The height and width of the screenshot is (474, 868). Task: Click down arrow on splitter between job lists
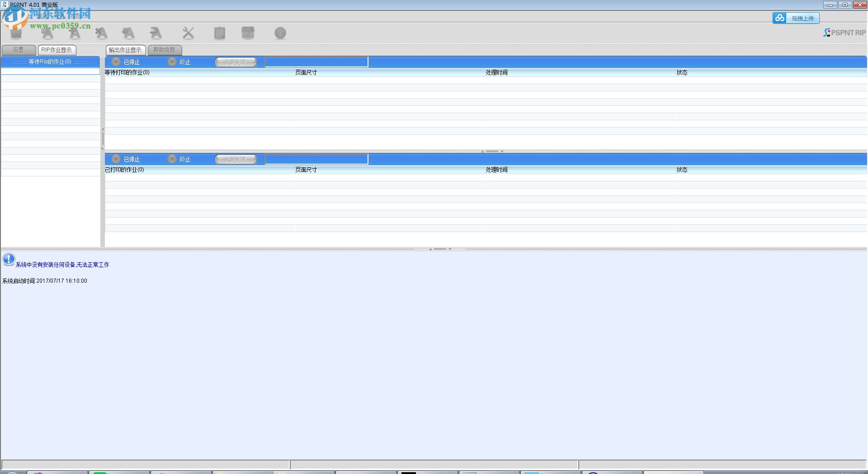click(x=502, y=152)
